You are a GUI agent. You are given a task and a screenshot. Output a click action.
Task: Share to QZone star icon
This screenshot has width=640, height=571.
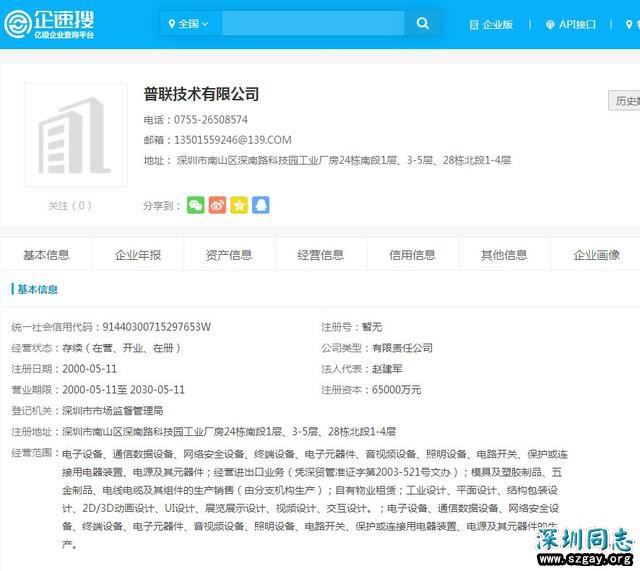pyautogui.click(x=239, y=205)
